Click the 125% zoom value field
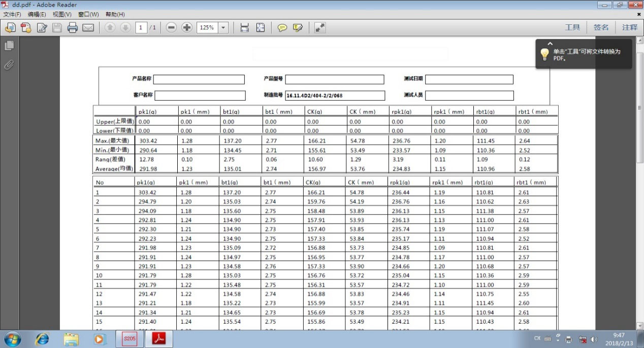The height and width of the screenshot is (348, 644). [x=207, y=27]
